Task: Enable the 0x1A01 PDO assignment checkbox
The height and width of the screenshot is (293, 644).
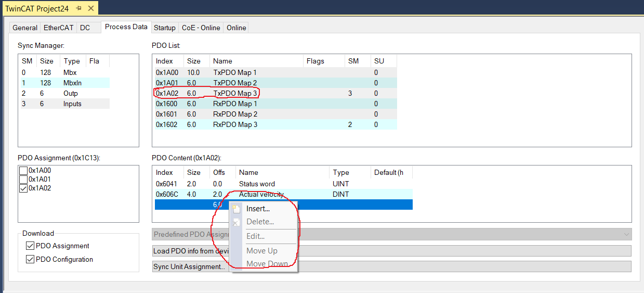Action: pyautogui.click(x=23, y=179)
